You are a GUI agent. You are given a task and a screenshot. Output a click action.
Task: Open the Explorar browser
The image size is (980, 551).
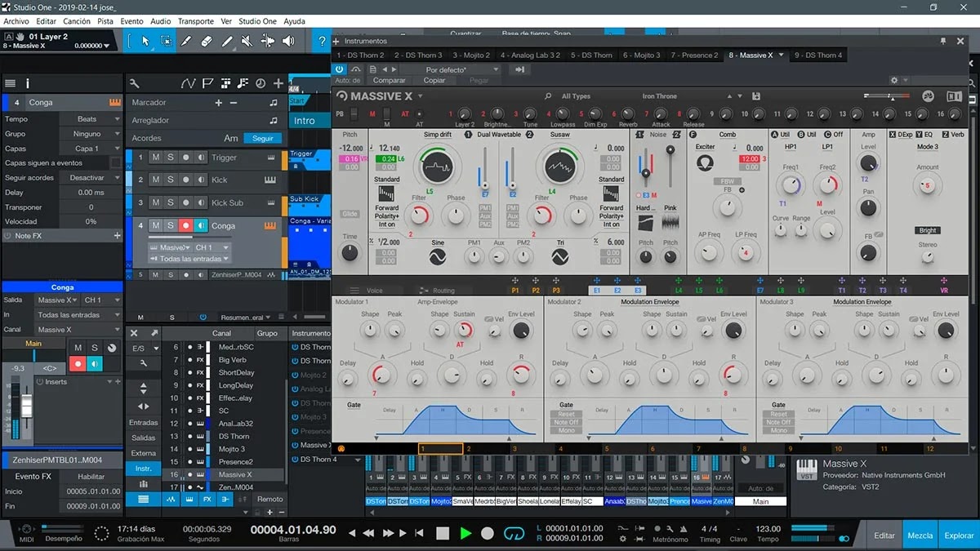959,535
